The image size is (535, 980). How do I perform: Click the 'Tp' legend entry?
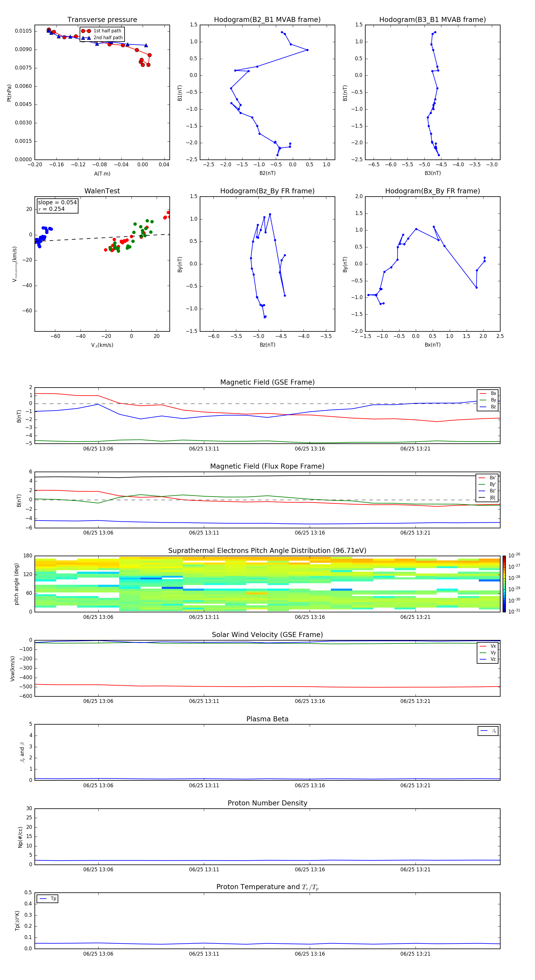coord(48,899)
